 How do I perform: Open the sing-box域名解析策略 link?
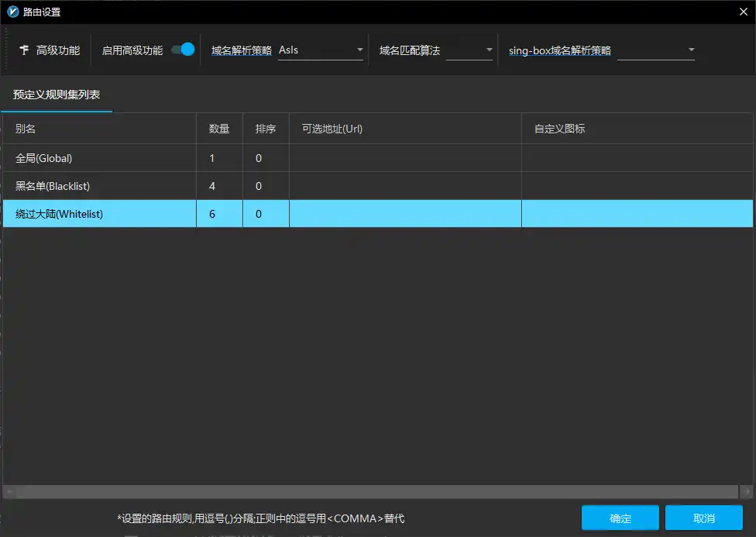click(560, 50)
